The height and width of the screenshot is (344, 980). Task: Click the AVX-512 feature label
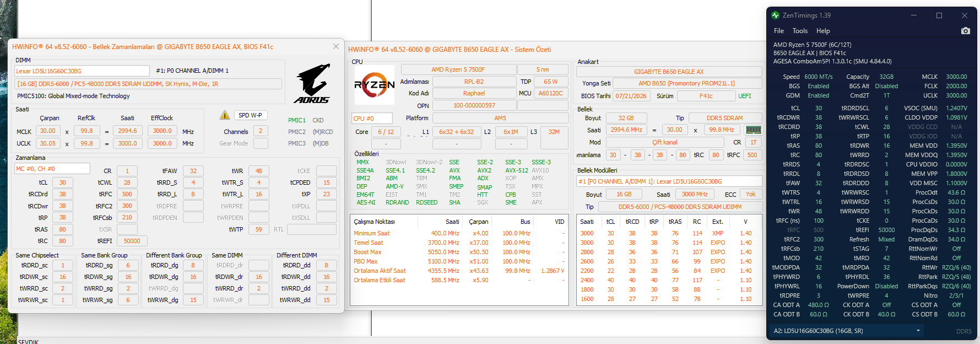(x=517, y=170)
